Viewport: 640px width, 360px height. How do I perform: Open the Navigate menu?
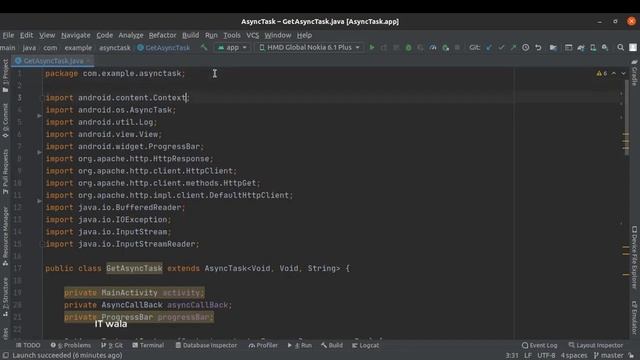(76, 36)
